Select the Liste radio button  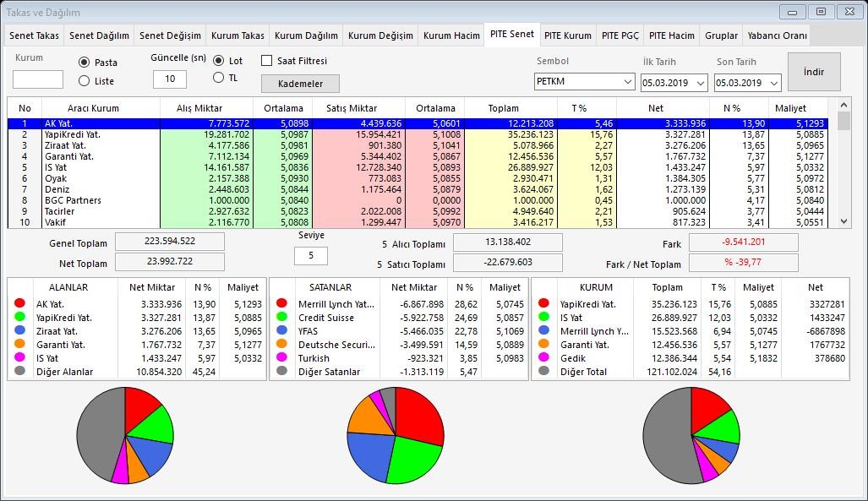pos(85,81)
